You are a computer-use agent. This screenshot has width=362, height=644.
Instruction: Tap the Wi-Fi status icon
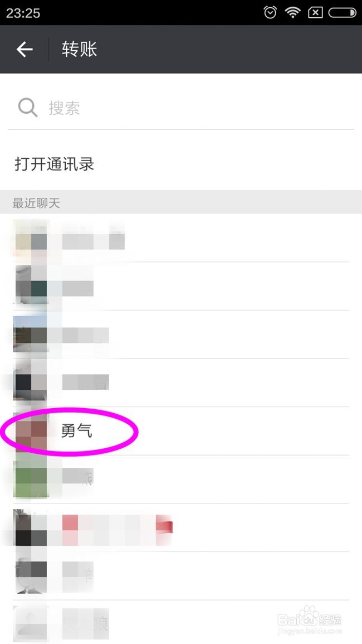point(292,13)
